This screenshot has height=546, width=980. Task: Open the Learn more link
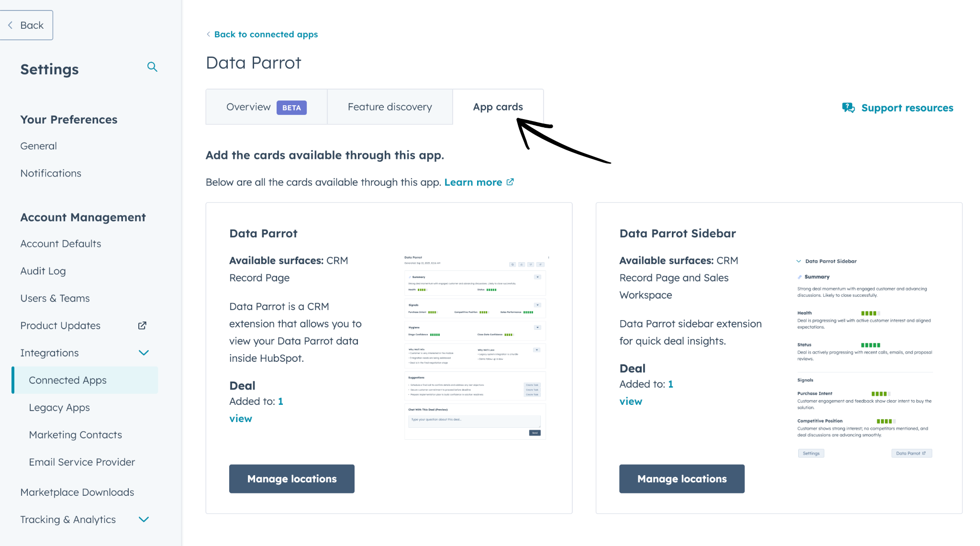[x=473, y=182]
